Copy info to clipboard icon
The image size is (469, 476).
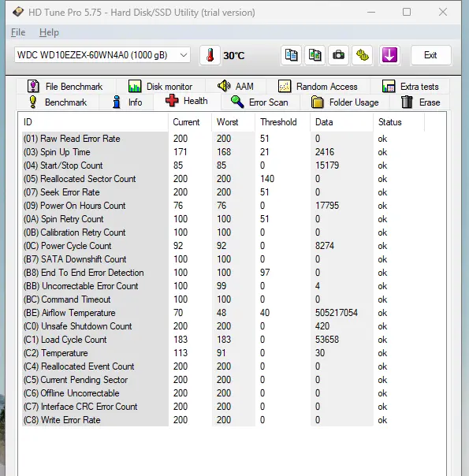tap(291, 55)
